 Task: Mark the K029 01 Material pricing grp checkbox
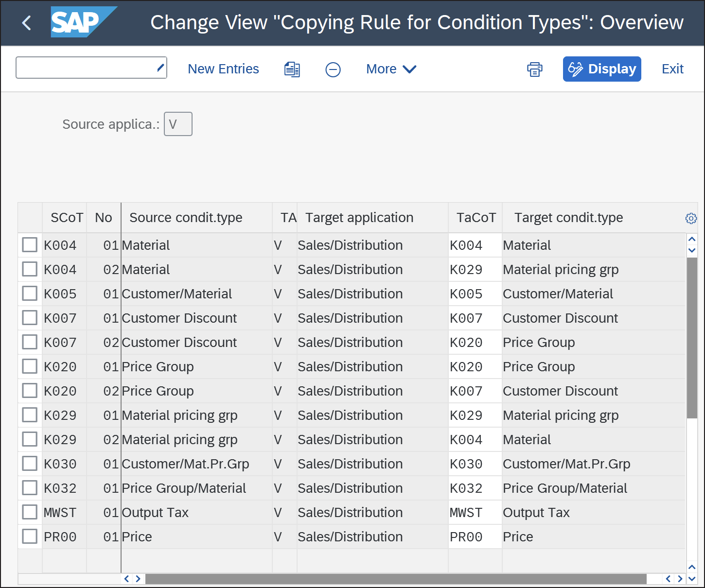pos(30,415)
